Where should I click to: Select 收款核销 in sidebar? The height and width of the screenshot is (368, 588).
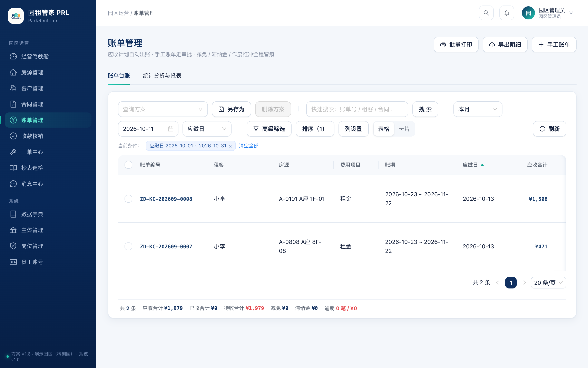(48, 136)
